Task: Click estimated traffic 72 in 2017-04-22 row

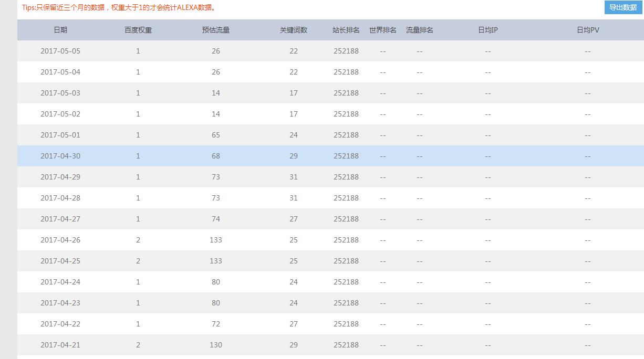Action: pyautogui.click(x=216, y=324)
